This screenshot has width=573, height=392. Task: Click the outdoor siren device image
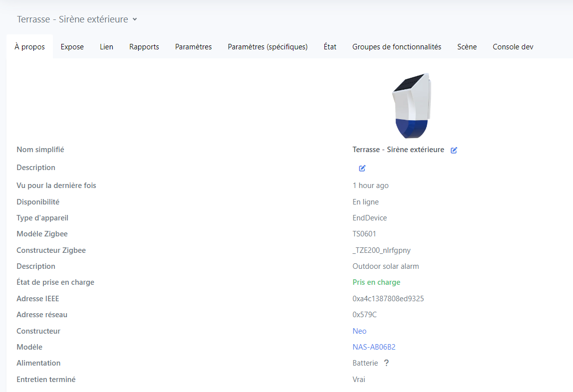pos(411,106)
